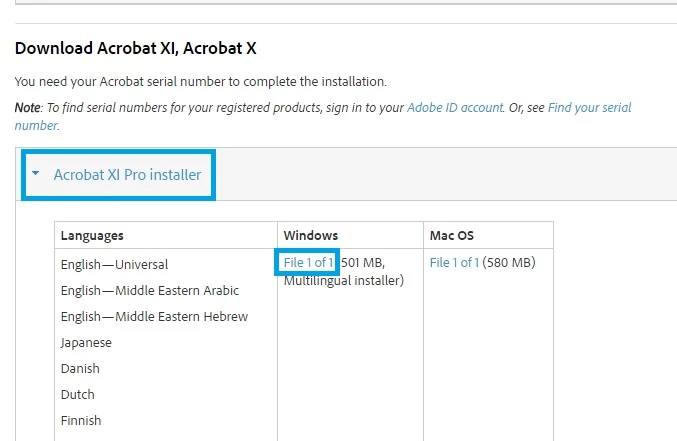Viewport: 677px width, 441px height.
Task: Click the Windows column header
Action: (310, 235)
